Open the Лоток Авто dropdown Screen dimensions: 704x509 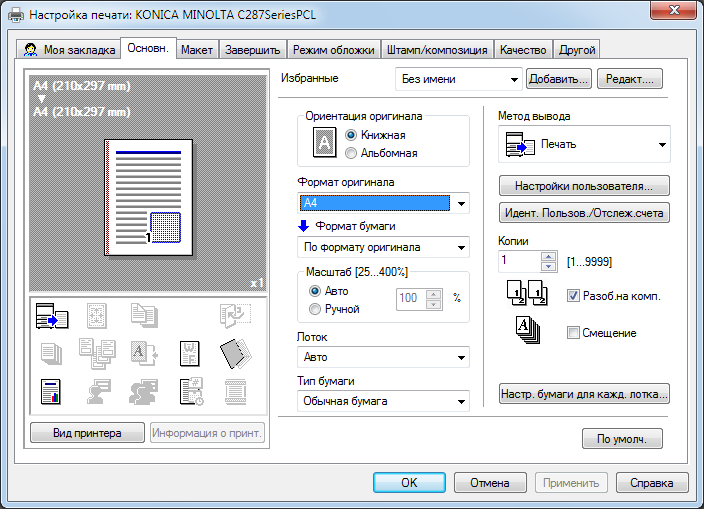[x=383, y=357]
